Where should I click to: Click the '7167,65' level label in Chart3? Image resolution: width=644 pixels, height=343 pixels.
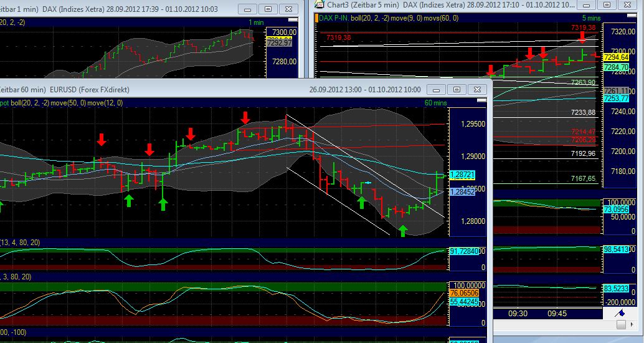(583, 178)
